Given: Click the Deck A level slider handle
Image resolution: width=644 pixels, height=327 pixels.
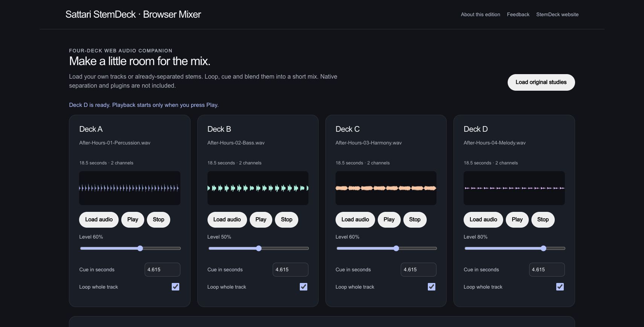Looking at the screenshot, I should pos(140,248).
